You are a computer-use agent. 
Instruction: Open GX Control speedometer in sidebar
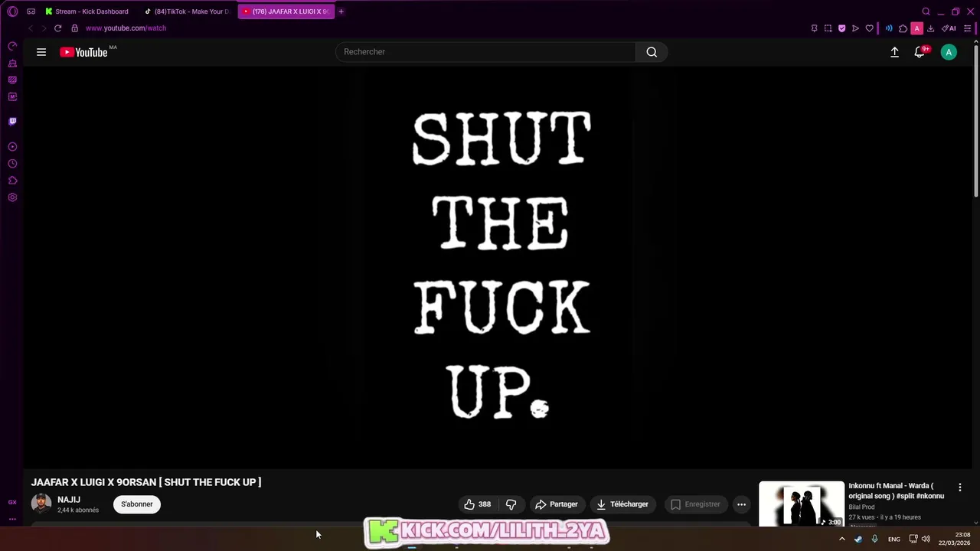pyautogui.click(x=12, y=47)
